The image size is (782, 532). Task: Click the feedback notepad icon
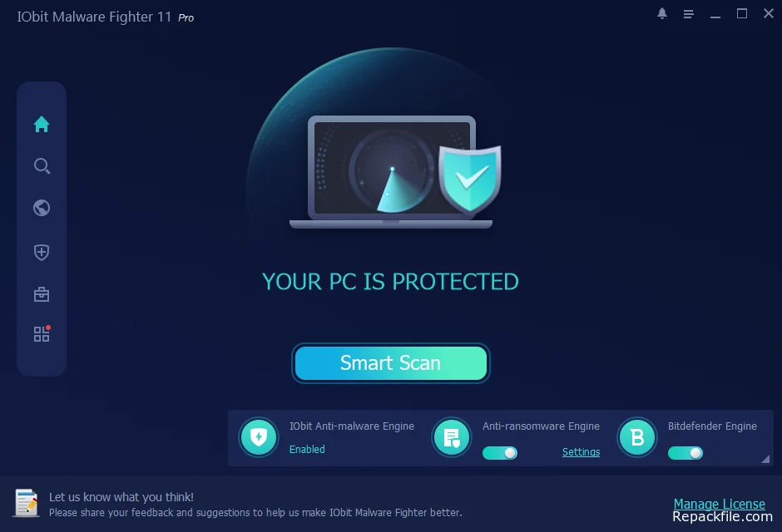pos(27,503)
